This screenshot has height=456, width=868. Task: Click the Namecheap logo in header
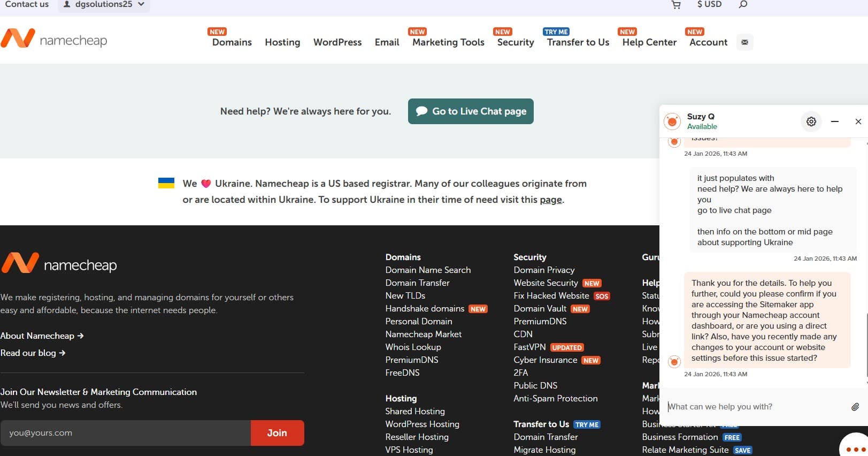(x=54, y=39)
